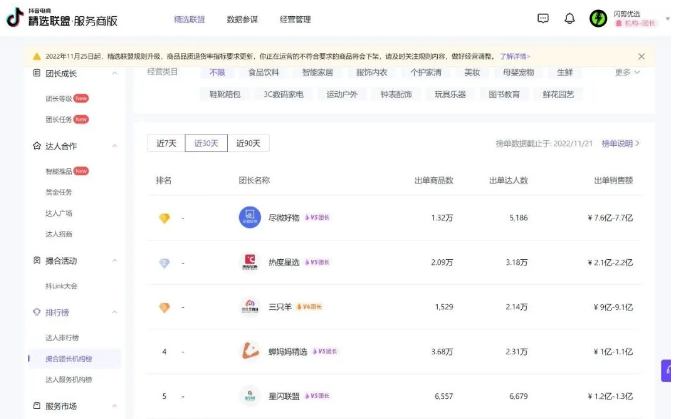The height and width of the screenshot is (419, 676).
Task: Collapse the 排行榜 sidebar section
Action: point(114,312)
